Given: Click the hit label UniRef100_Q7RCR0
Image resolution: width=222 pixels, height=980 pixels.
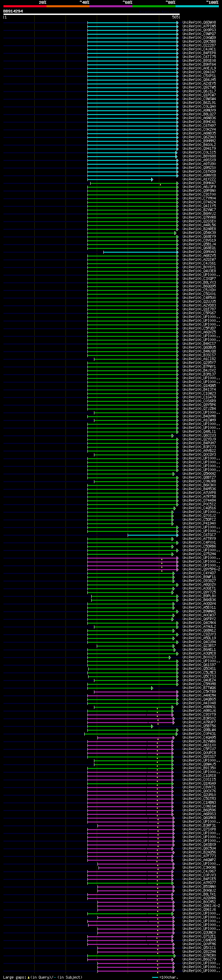Looking at the screenshot, I should (199, 956).
